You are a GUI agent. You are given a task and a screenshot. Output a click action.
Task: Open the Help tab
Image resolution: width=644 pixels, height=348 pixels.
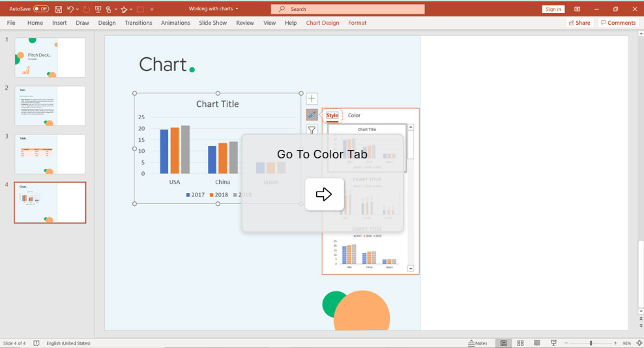(x=291, y=23)
